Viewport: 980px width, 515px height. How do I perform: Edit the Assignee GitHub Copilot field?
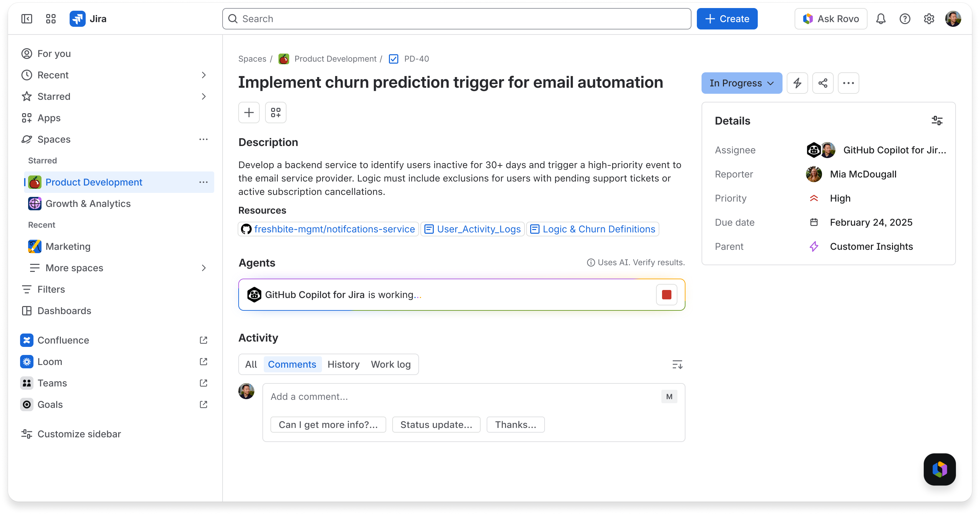click(x=876, y=150)
